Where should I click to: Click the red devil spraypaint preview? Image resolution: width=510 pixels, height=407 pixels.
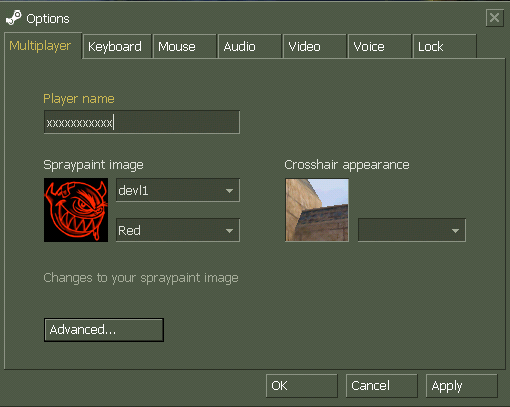pyautogui.click(x=76, y=210)
